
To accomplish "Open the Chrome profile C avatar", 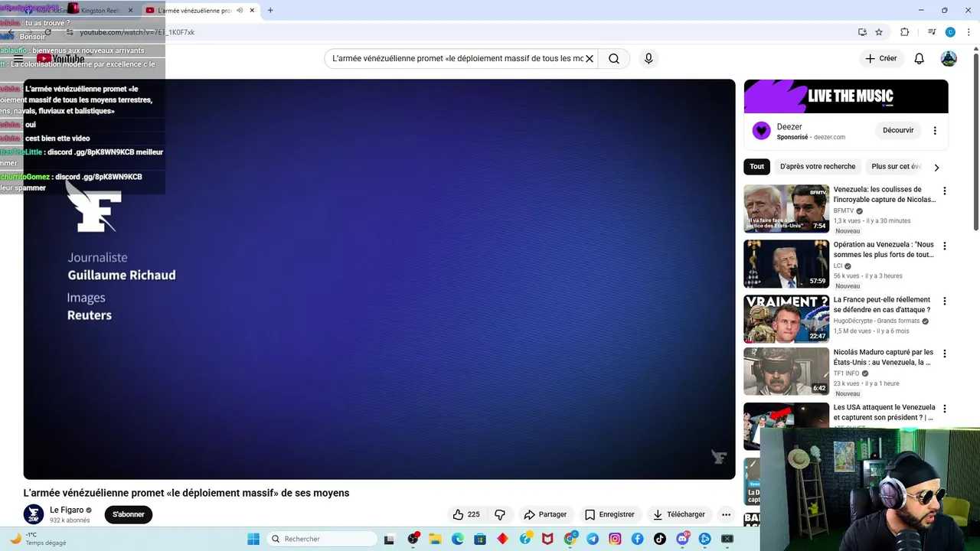I will (950, 32).
